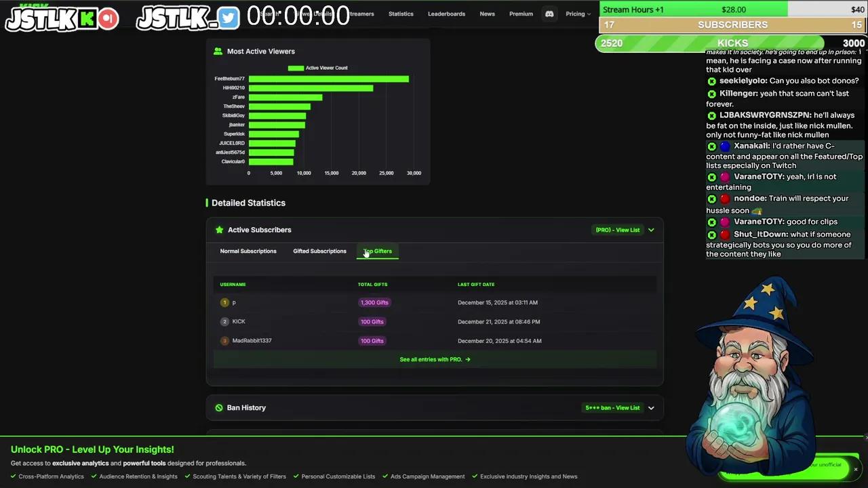Click the TOTAL GIFTS column header
The height and width of the screenshot is (488, 868).
pos(372,285)
